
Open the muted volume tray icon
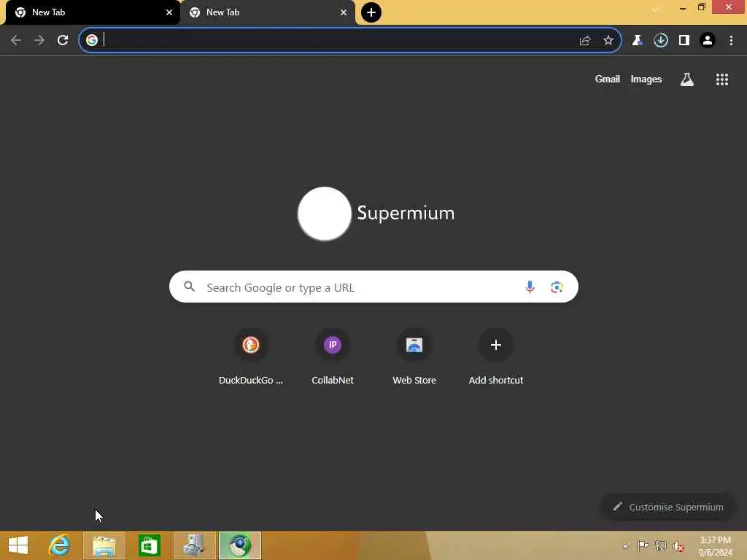[x=678, y=546]
